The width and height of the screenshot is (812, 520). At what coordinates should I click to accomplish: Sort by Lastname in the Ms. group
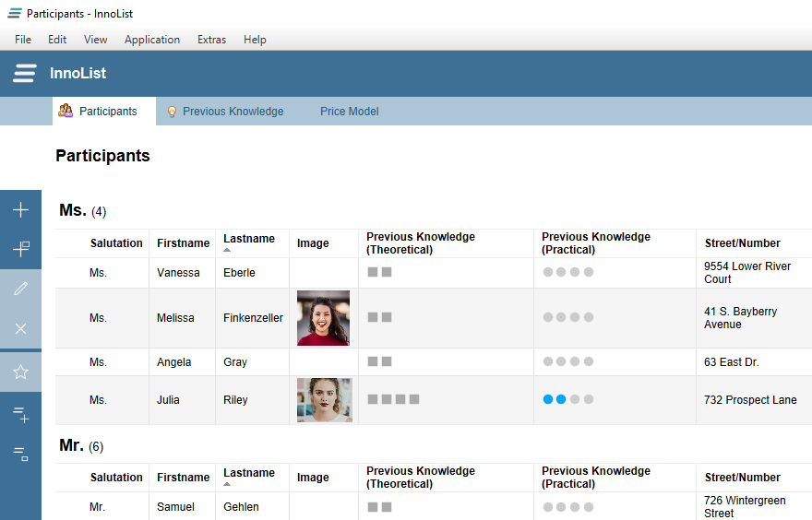[248, 239]
